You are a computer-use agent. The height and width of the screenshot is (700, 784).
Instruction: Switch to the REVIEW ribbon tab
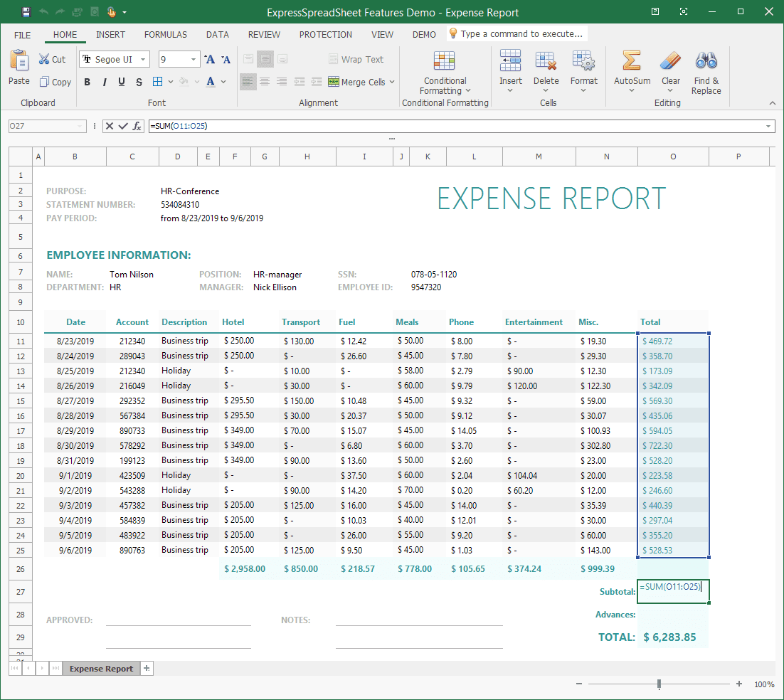pyautogui.click(x=264, y=34)
